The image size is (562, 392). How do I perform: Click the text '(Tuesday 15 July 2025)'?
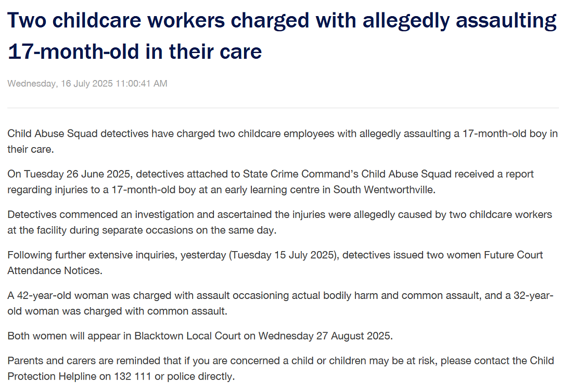tap(284, 255)
